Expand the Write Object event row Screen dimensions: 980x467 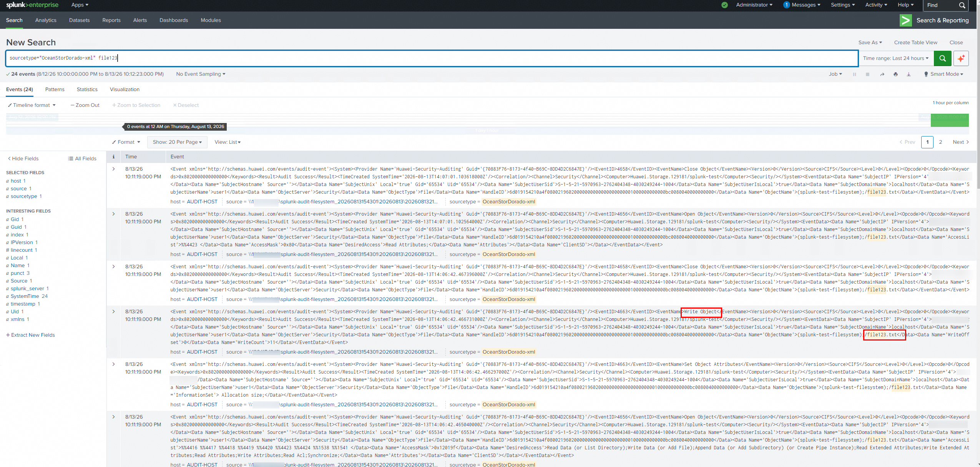click(x=113, y=311)
